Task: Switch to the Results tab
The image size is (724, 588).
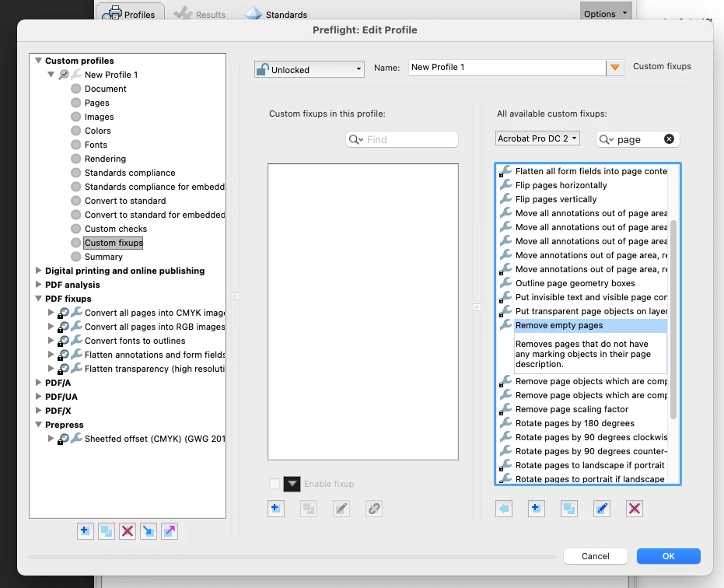Action: click(x=201, y=14)
